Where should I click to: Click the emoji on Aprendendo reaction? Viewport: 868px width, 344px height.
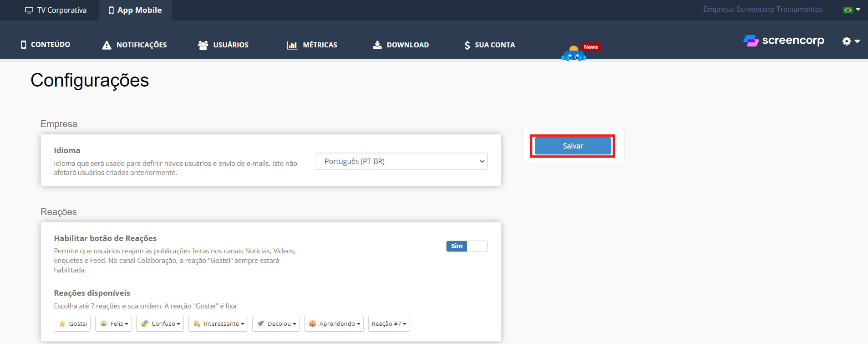(312, 323)
